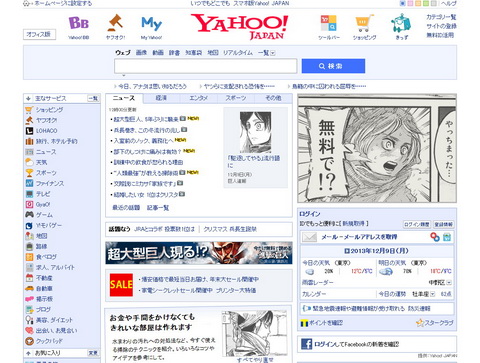Open the 牡羊座 zodiac sign dropdown
Image resolution: width=480 pixels, height=363 pixels.
coord(433,294)
